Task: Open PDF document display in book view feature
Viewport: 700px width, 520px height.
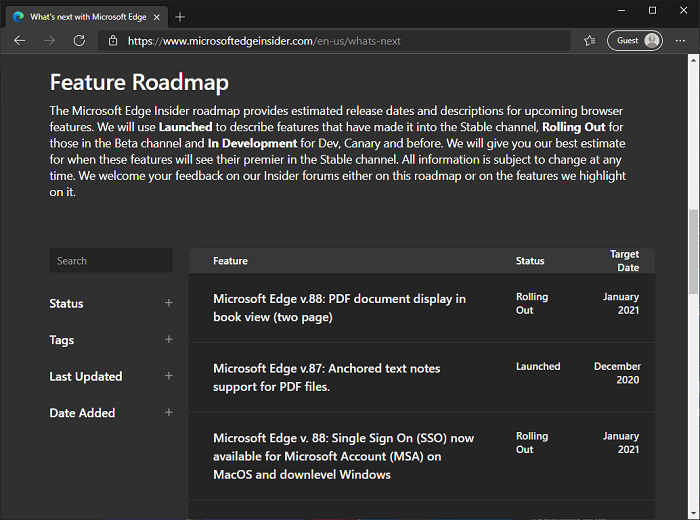Action: click(x=339, y=308)
